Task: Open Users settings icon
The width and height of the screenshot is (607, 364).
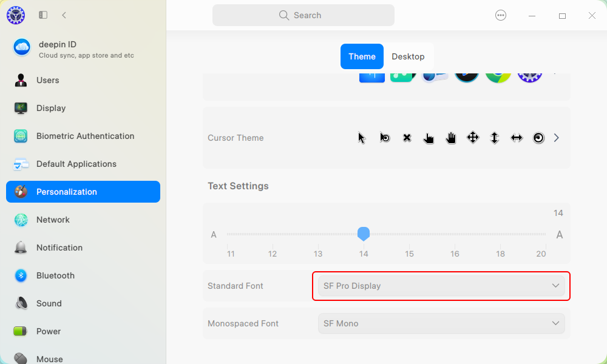Action: click(x=21, y=80)
